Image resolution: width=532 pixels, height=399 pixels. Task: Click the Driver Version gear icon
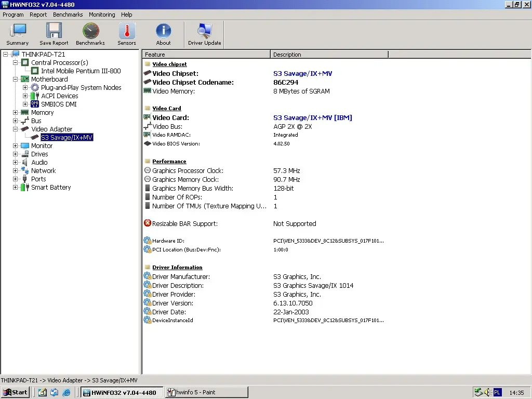[148, 303]
